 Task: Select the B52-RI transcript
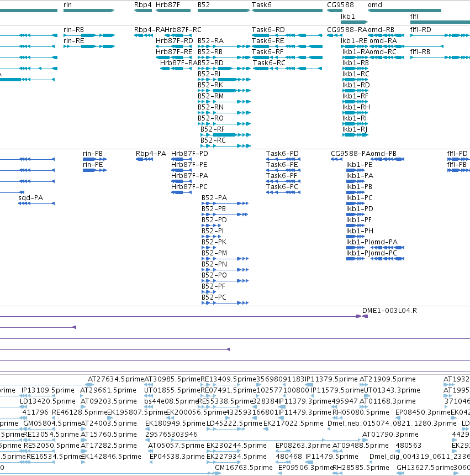pyautogui.click(x=224, y=80)
